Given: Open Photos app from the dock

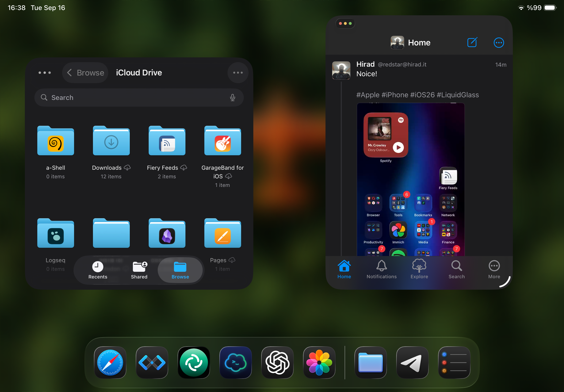Looking at the screenshot, I should pos(319,362).
